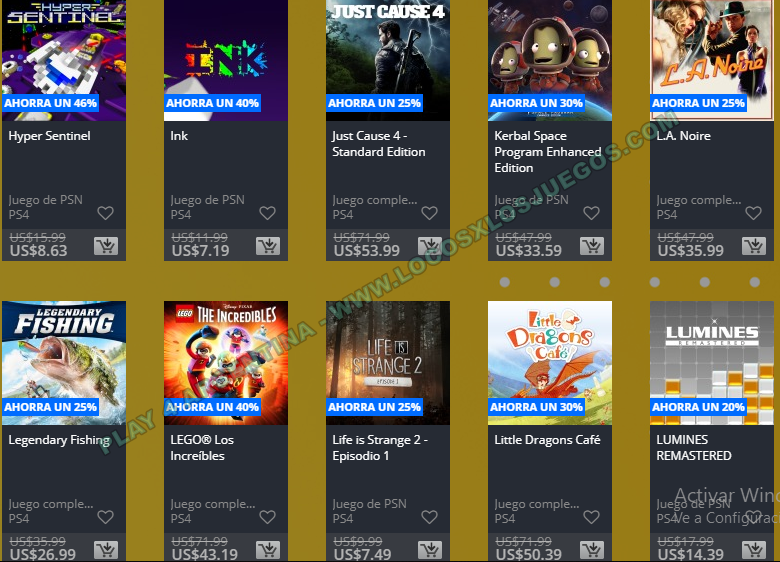
Task: Add LEGO Los Increíbles to cart
Action: tap(268, 550)
